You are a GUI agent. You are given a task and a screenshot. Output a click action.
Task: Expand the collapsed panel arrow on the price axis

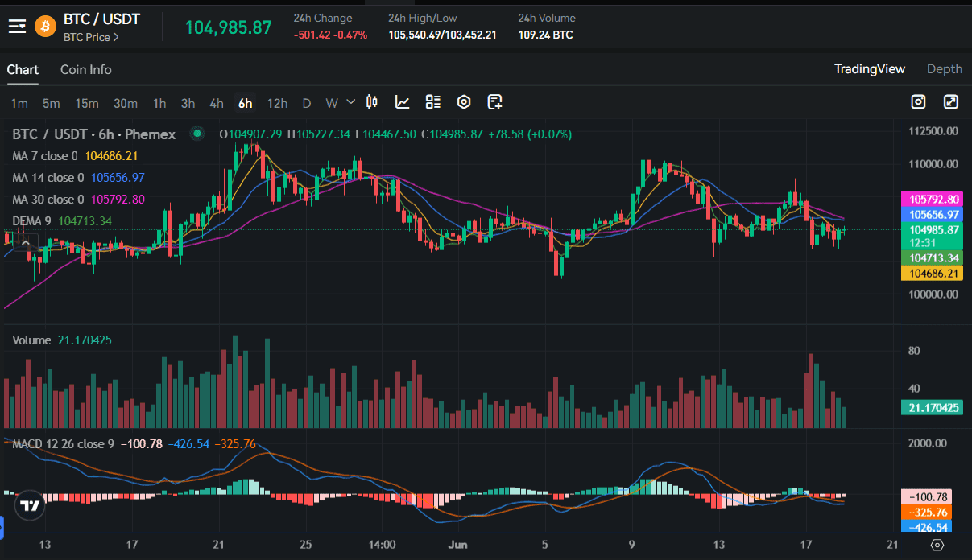[26, 241]
